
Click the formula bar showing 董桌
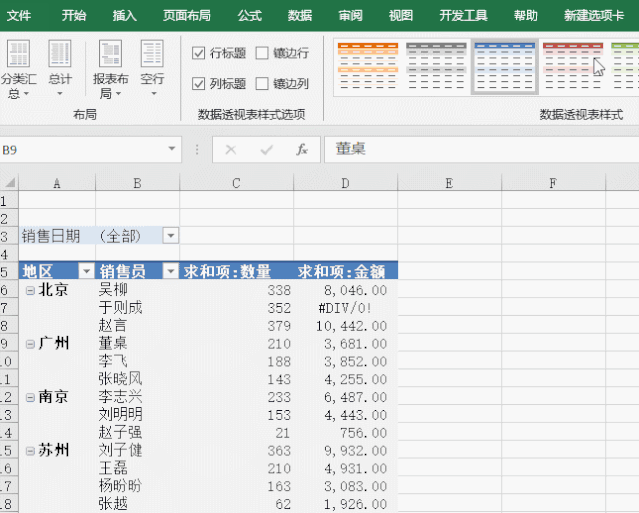(x=481, y=150)
